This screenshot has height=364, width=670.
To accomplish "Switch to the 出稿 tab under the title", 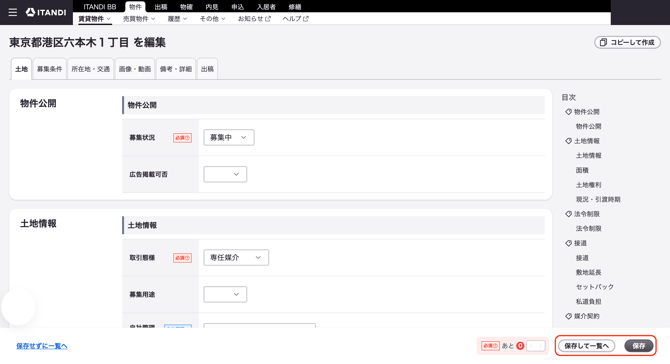I will pos(207,69).
